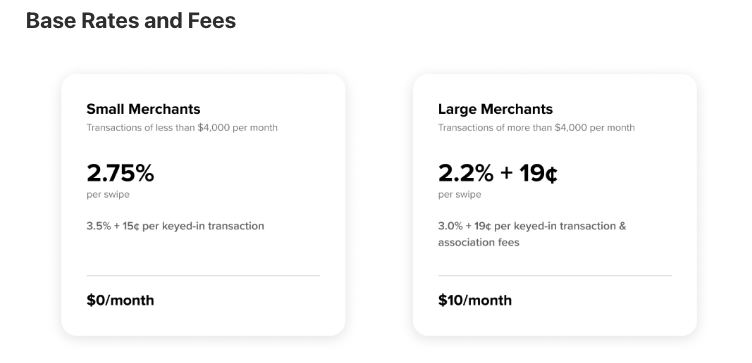752x363 pixels.
Task: Select the Large Merchants card title
Action: pos(495,109)
